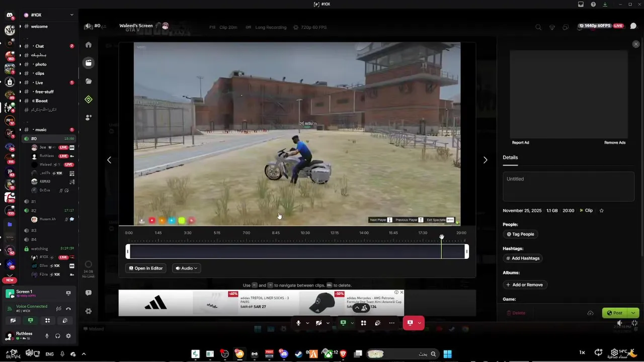Screen dimensions: 644x362
Task: Expand the #10X server dropdown
Action: pos(71,15)
